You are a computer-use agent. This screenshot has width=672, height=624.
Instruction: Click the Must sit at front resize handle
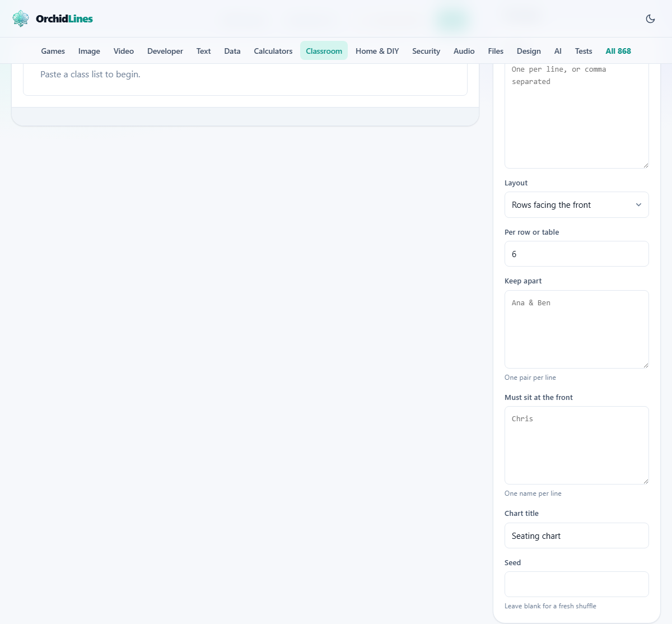click(645, 481)
